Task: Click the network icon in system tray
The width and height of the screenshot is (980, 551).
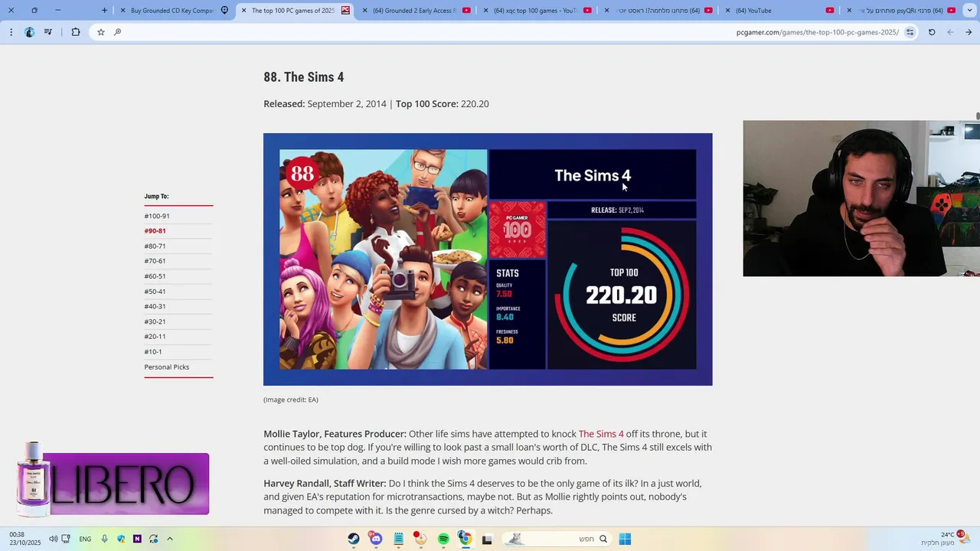Action: click(66, 539)
